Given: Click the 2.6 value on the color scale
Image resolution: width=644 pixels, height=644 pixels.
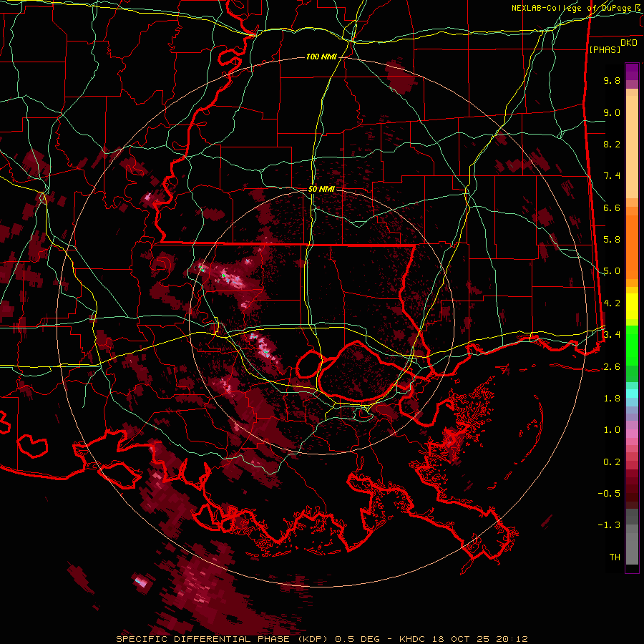Looking at the screenshot, I should (x=612, y=367).
